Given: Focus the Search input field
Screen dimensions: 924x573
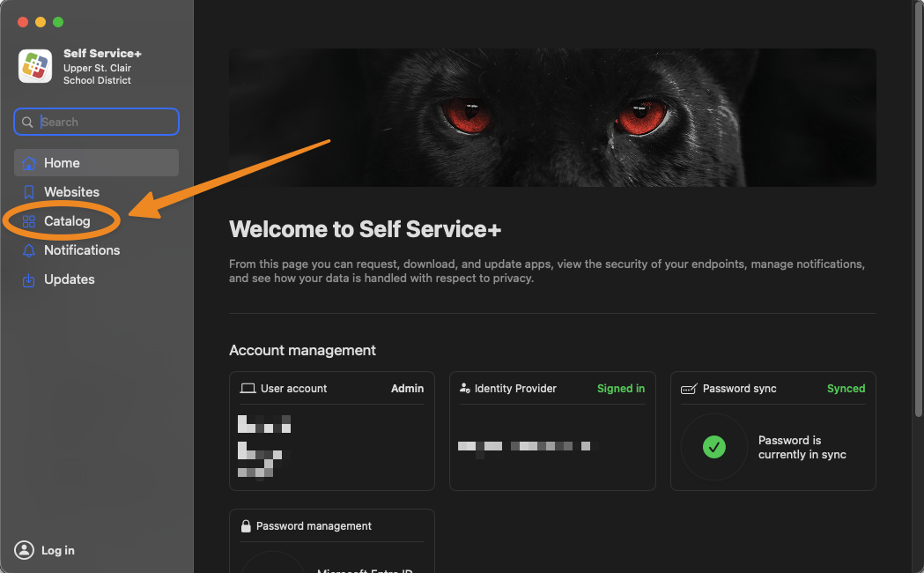Looking at the screenshot, I should (96, 122).
